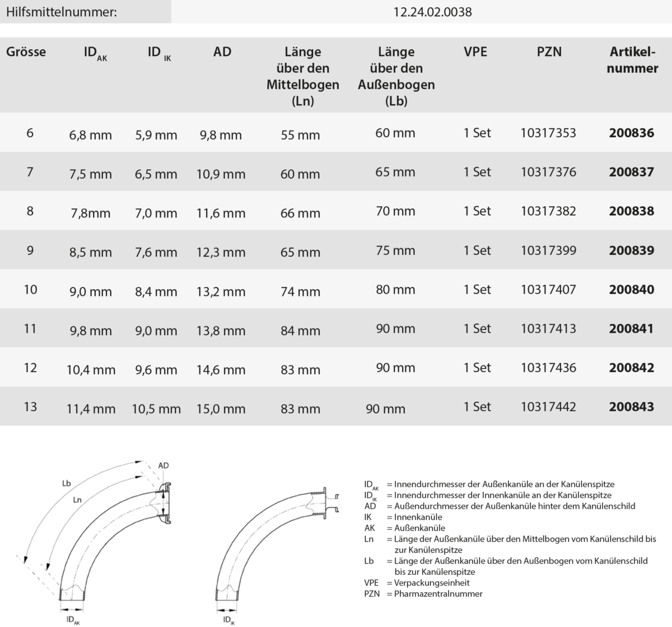Click PZN 10317353
Image resolution: width=672 pixels, height=627 pixels.
(x=548, y=133)
